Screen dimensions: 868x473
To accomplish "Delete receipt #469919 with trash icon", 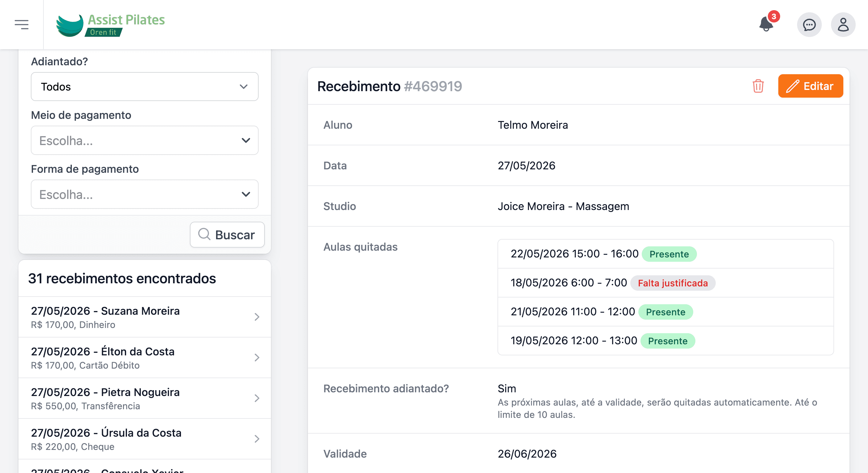I will click(x=758, y=86).
